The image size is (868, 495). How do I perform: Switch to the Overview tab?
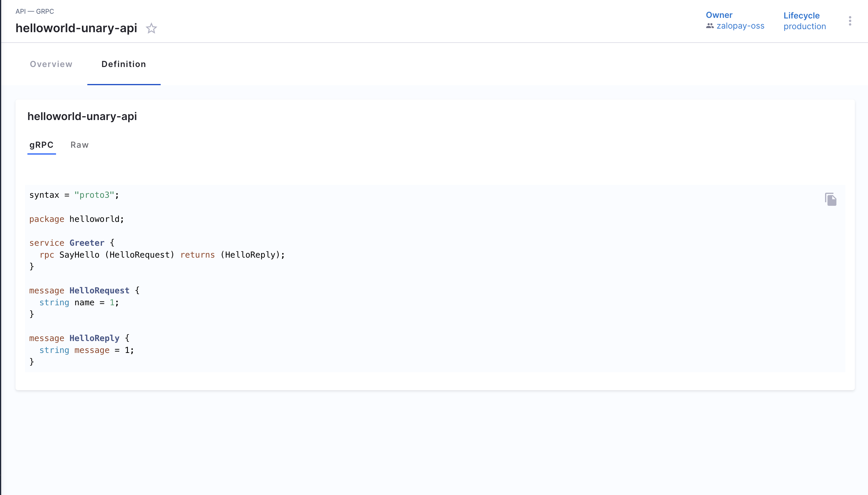pyautogui.click(x=51, y=64)
